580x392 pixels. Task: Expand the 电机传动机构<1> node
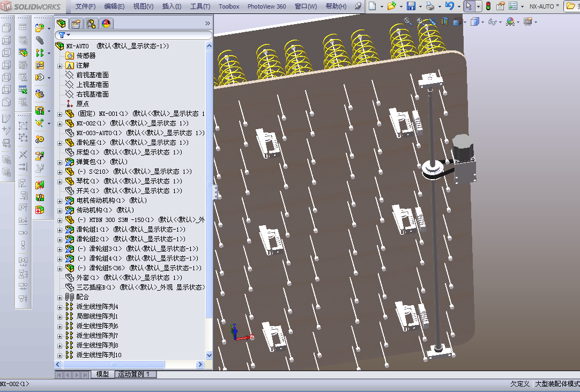[60, 201]
